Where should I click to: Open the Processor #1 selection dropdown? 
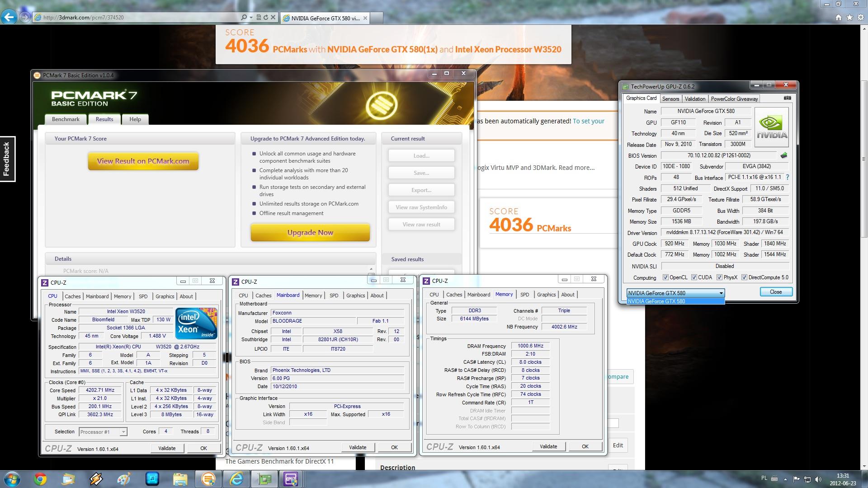pyautogui.click(x=103, y=432)
